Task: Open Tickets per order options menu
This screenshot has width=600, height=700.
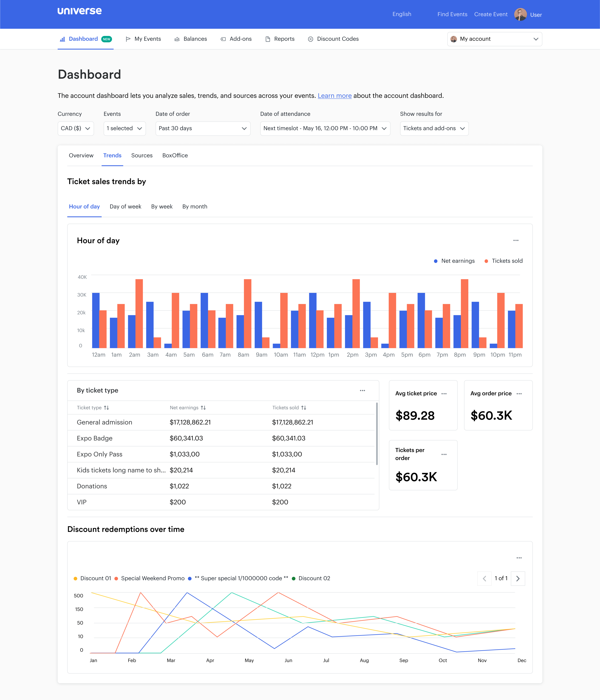Action: pyautogui.click(x=444, y=454)
